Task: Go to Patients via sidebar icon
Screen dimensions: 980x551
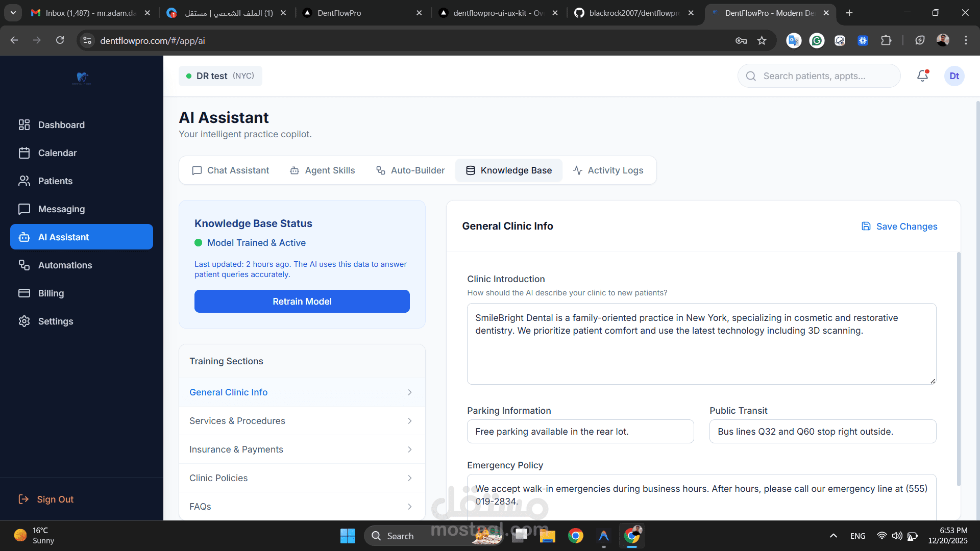Action: click(24, 181)
